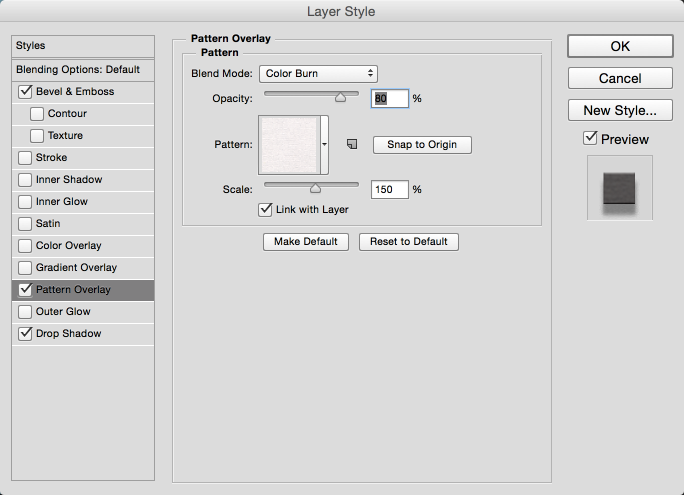684x495 pixels.
Task: Click the Opacity slider handle
Action: pos(340,97)
